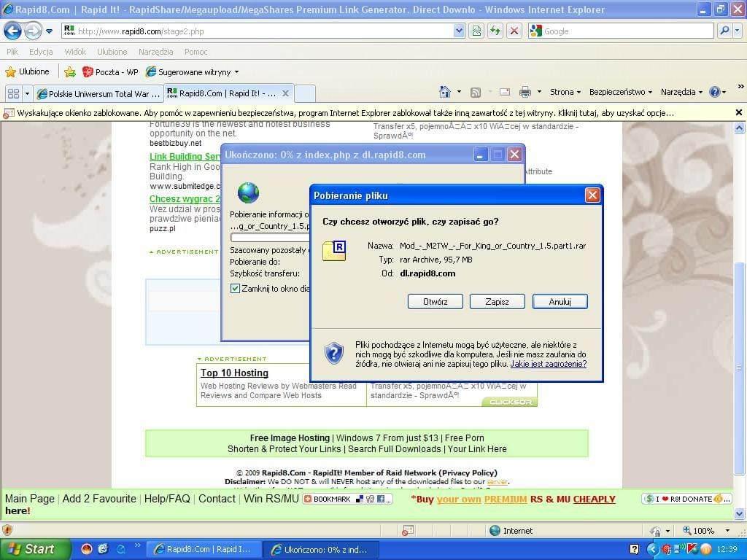747x560 pixels.
Task: Close the Rapid8.Com tab
Action: (x=285, y=93)
